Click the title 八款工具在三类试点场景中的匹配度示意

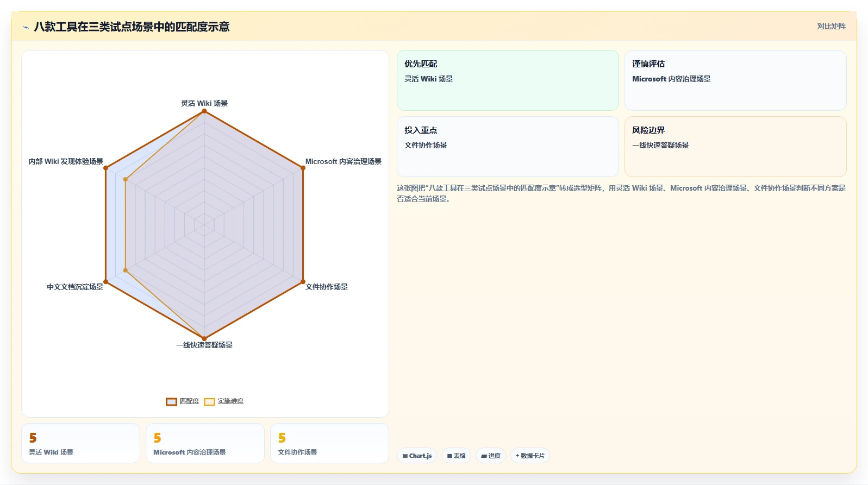132,27
